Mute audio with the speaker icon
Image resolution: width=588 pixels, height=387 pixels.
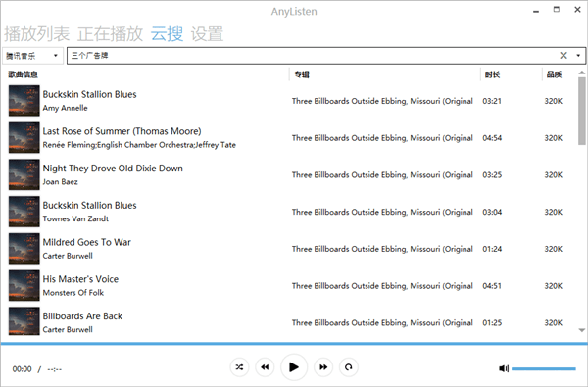coord(504,368)
